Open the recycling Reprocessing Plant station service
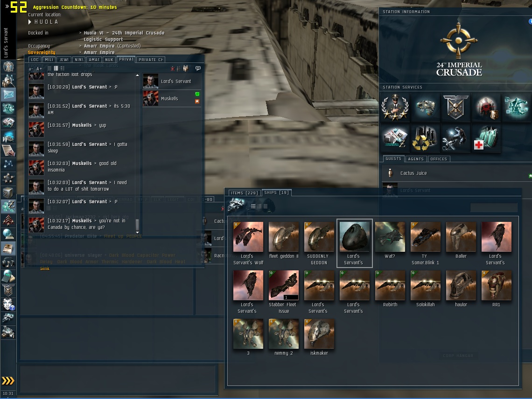Viewport: 532px width, 399px height. point(425,138)
